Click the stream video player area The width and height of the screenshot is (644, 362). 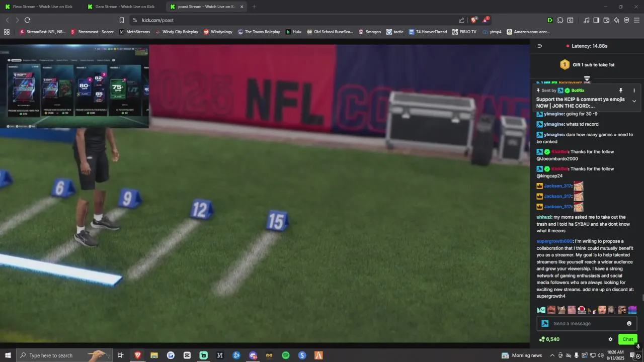pos(265,194)
